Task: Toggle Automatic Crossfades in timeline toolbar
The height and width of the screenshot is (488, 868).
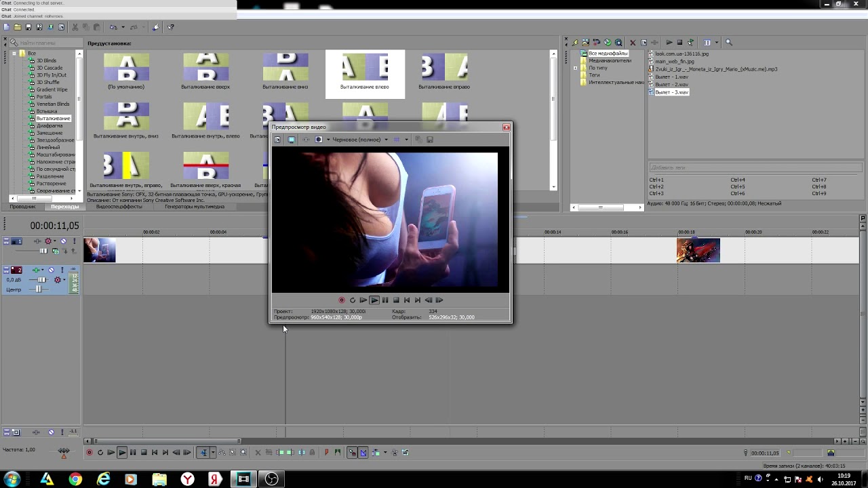Action: (363, 453)
